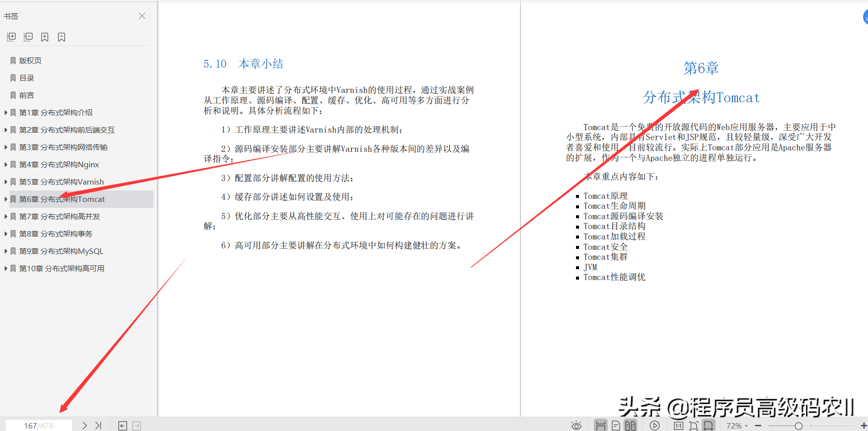The image size is (868, 431).
Task: Expand the 第3章 分布式架构网络传输 bookmark
Action: point(6,147)
